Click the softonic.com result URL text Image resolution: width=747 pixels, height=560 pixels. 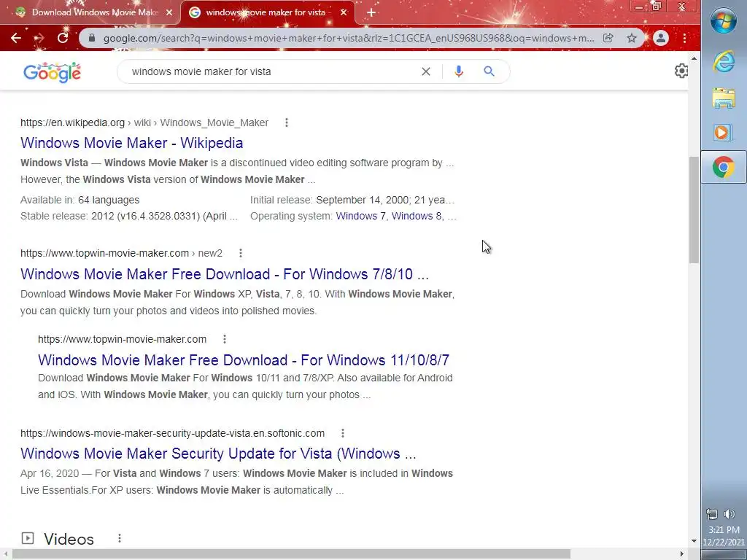172,433
